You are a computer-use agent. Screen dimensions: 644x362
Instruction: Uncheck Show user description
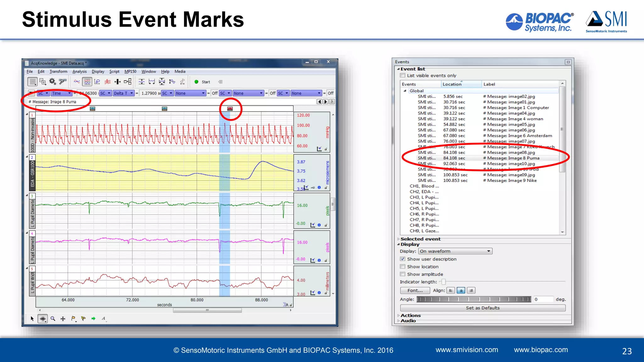[402, 259]
